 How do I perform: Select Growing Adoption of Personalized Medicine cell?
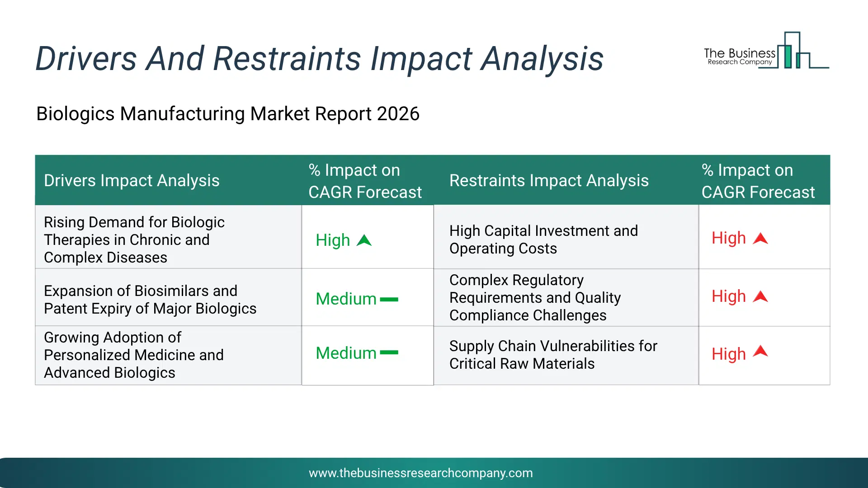(x=168, y=355)
